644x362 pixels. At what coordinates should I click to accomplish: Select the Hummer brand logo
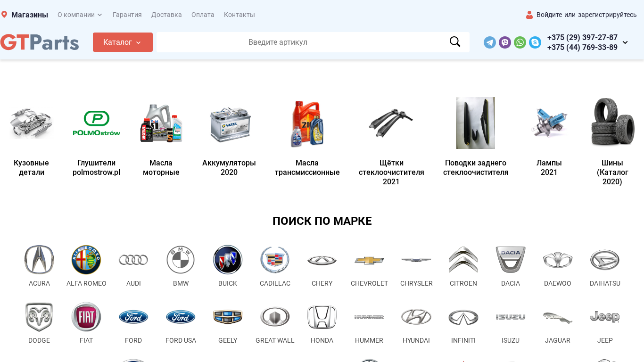pos(369,317)
